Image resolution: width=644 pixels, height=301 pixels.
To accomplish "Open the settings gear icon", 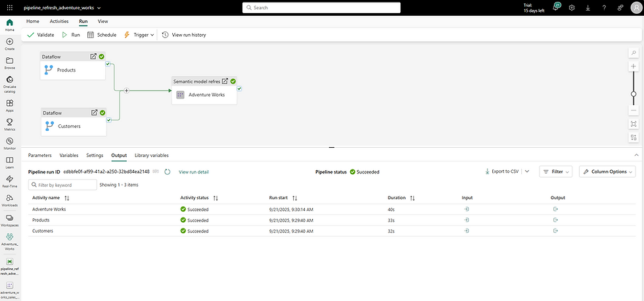I will [x=572, y=8].
